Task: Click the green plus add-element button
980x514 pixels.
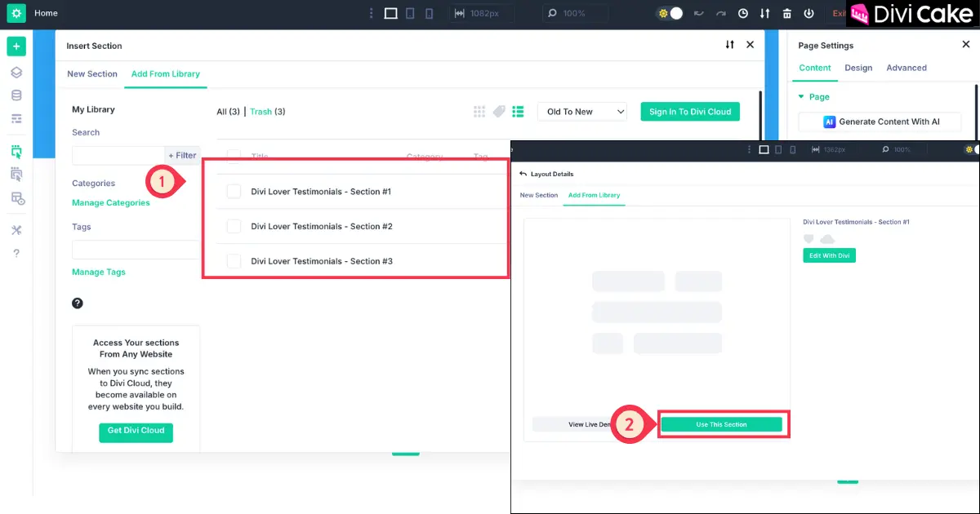Action: click(x=16, y=47)
